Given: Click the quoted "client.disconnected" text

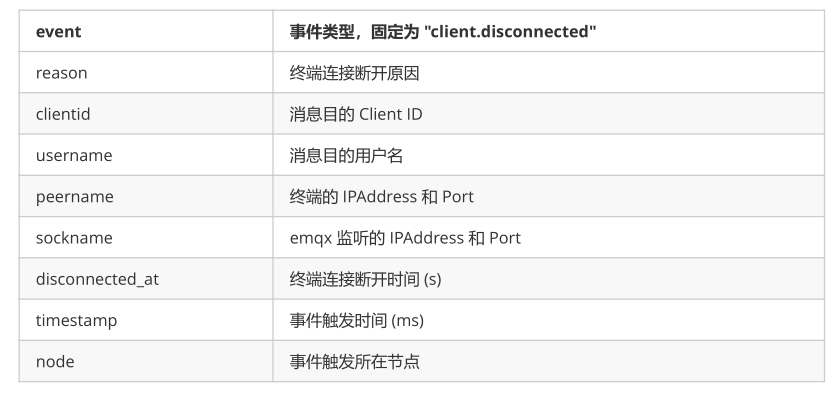Looking at the screenshot, I should [x=510, y=31].
